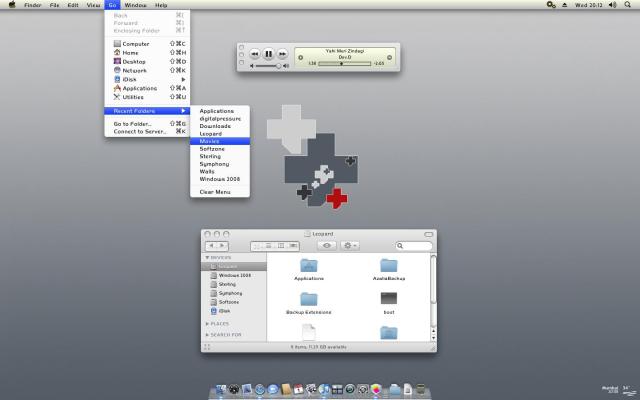Choose Connect to Server… menu item
The width and height of the screenshot is (640, 400).
click(147, 131)
